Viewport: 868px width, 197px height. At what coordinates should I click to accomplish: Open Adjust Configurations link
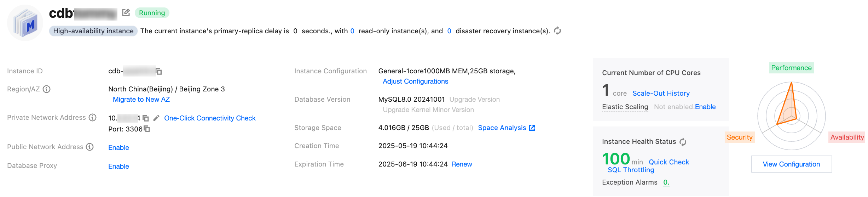pos(415,81)
